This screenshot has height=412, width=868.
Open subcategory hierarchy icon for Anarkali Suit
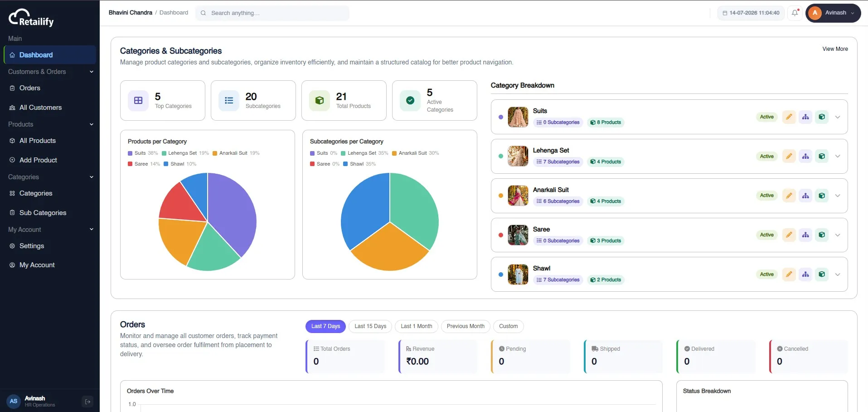tap(805, 196)
